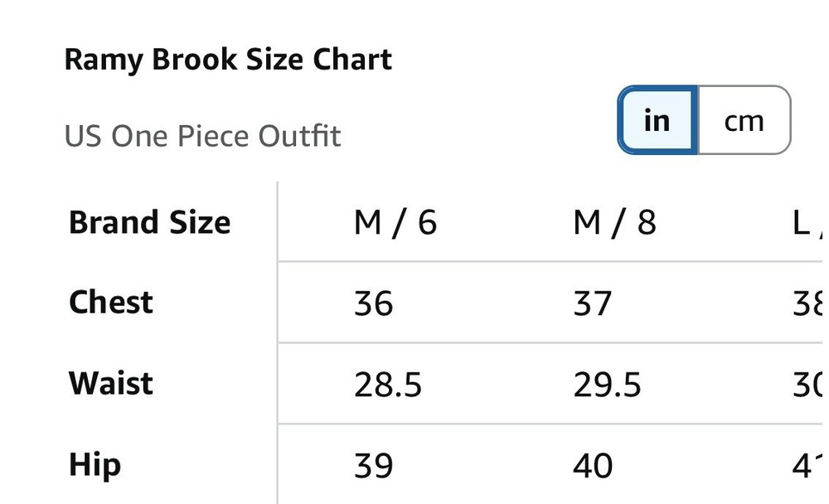Image resolution: width=829 pixels, height=504 pixels.
Task: Click chest value 37 for M / 8
Action: point(592,303)
